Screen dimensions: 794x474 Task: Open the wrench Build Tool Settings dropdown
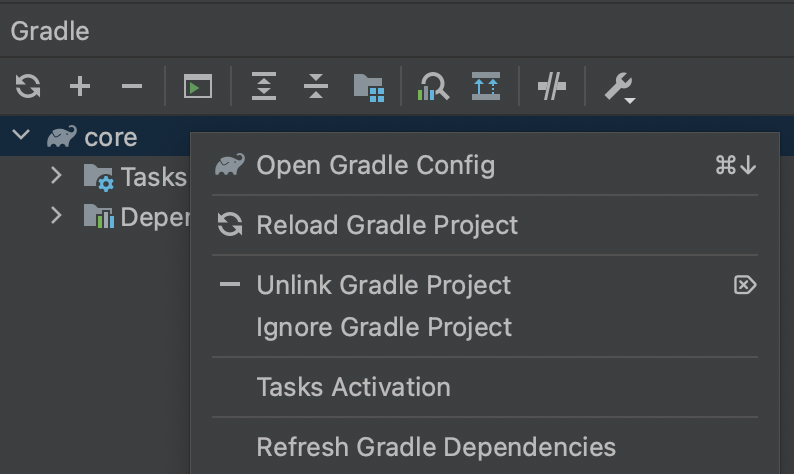620,88
